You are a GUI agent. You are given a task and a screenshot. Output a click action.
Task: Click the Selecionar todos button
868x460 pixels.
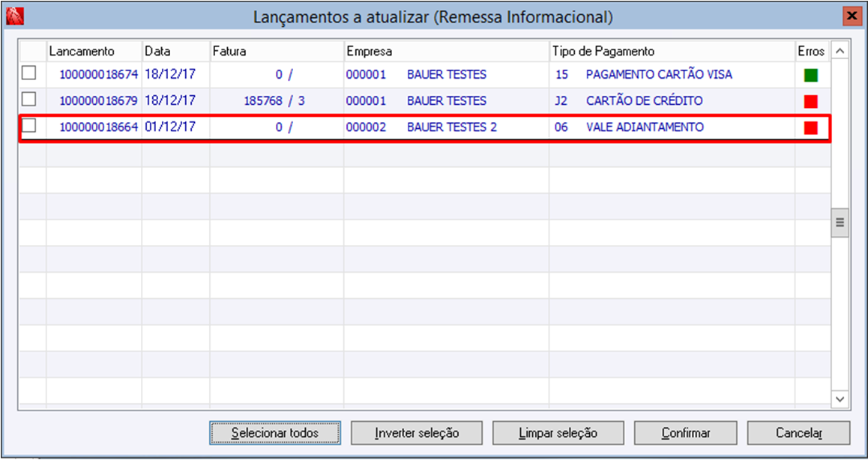275,433
